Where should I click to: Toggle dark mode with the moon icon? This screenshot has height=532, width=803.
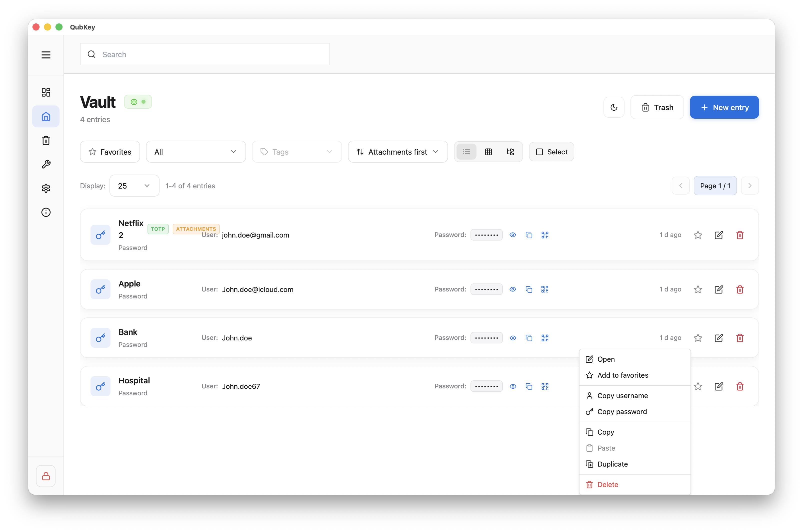point(614,107)
